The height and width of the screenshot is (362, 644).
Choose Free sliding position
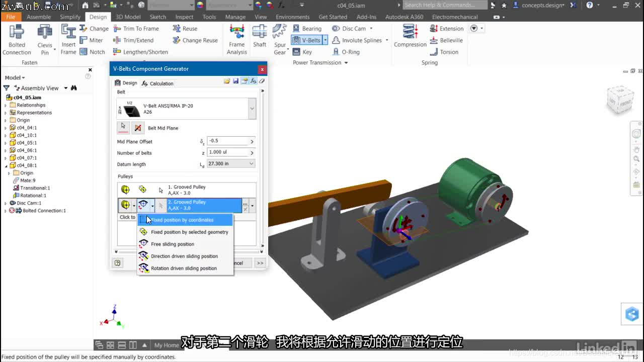tap(185, 244)
